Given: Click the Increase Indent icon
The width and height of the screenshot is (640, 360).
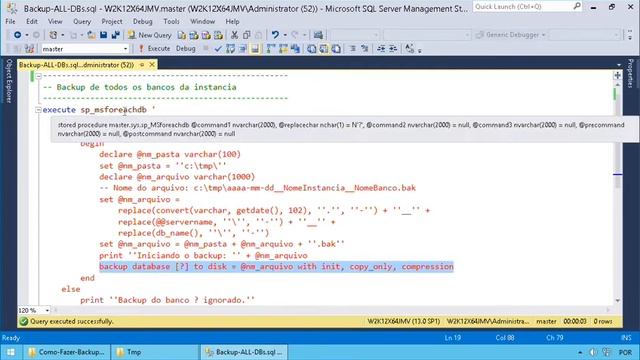Looking at the screenshot, I should click(393, 49).
